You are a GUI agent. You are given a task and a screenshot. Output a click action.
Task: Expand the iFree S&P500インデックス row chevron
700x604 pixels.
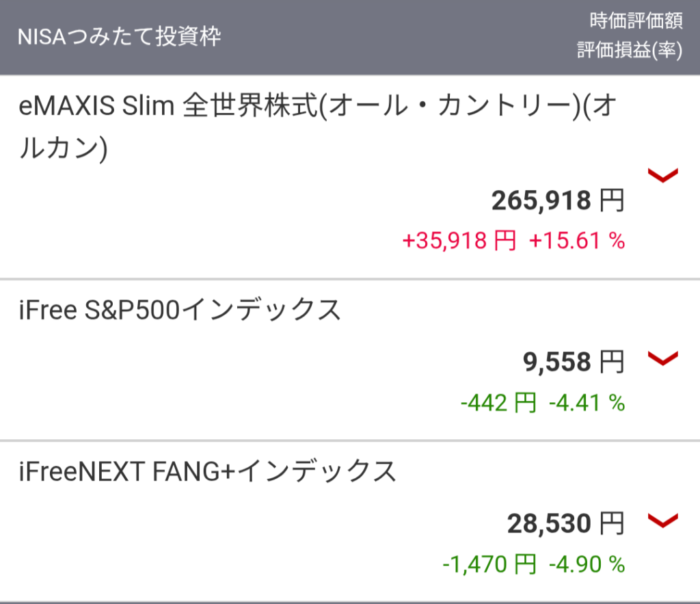tap(662, 358)
